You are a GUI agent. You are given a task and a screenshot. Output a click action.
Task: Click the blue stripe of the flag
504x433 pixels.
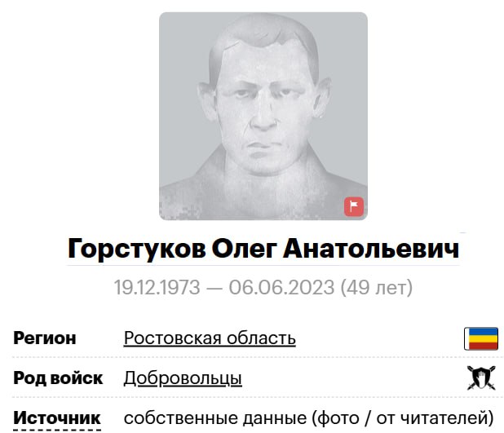click(483, 331)
